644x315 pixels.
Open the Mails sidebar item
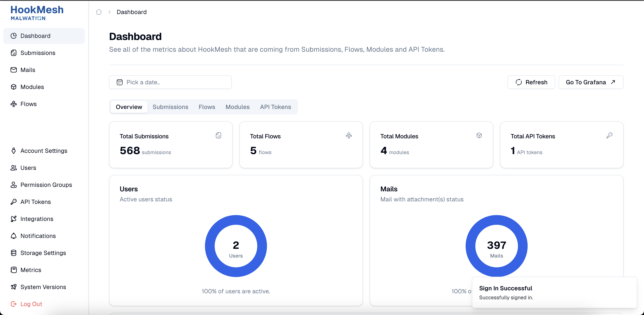pyautogui.click(x=28, y=70)
